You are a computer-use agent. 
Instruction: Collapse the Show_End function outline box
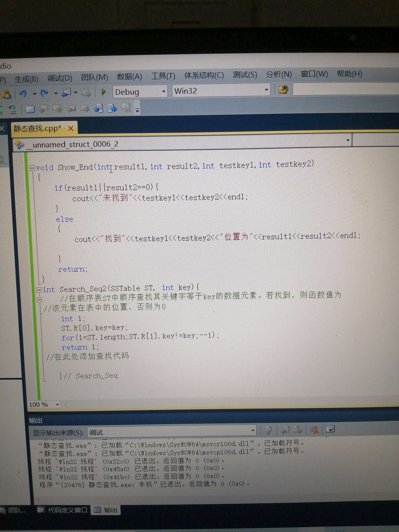pyautogui.click(x=32, y=168)
